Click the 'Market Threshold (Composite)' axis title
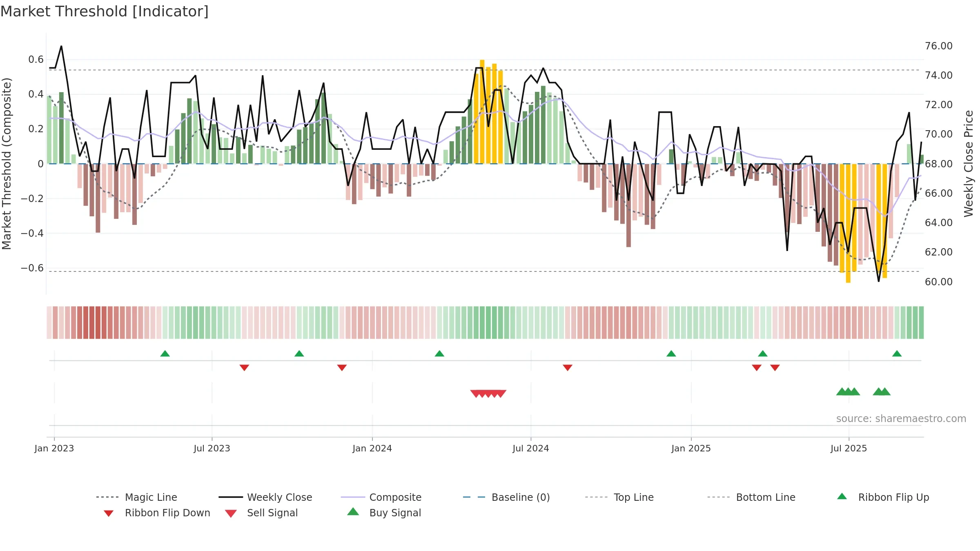This screenshot has height=551, width=980. pyautogui.click(x=7, y=164)
